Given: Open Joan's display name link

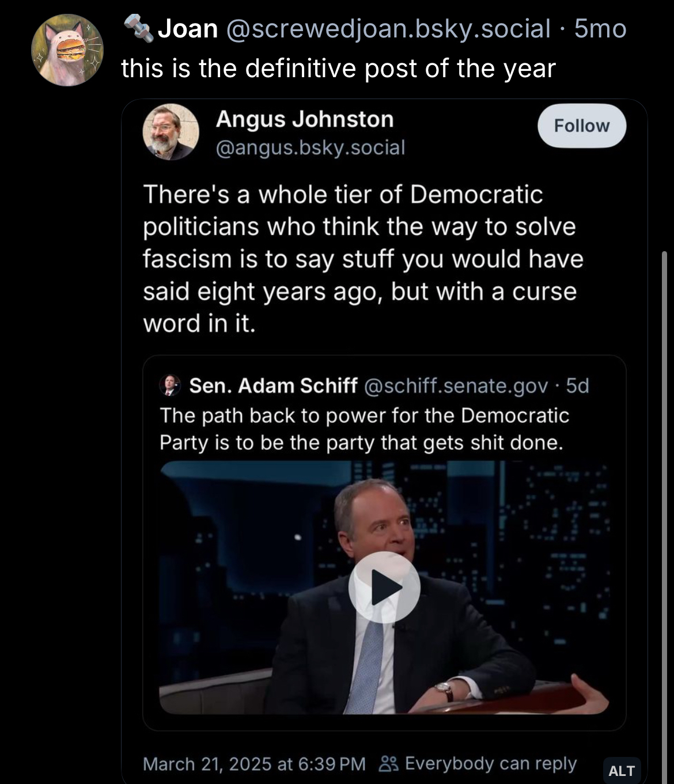Looking at the screenshot, I should 188,29.
